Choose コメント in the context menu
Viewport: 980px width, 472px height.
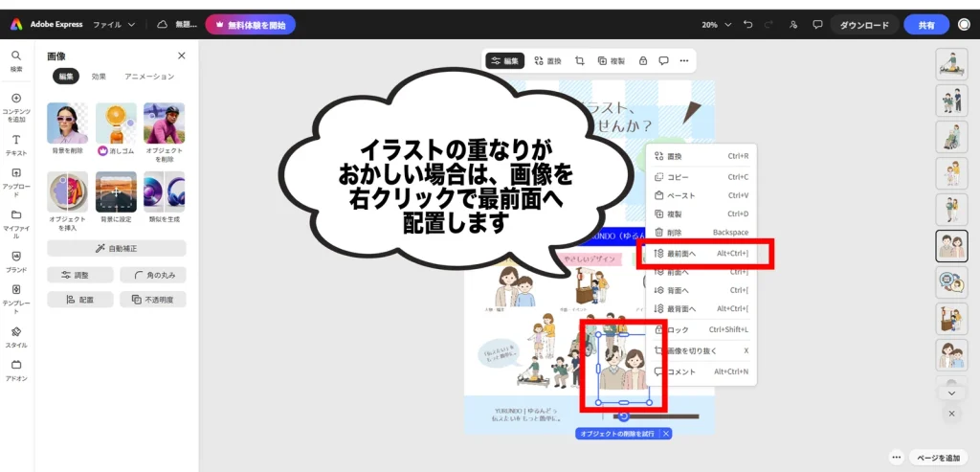[702, 371]
